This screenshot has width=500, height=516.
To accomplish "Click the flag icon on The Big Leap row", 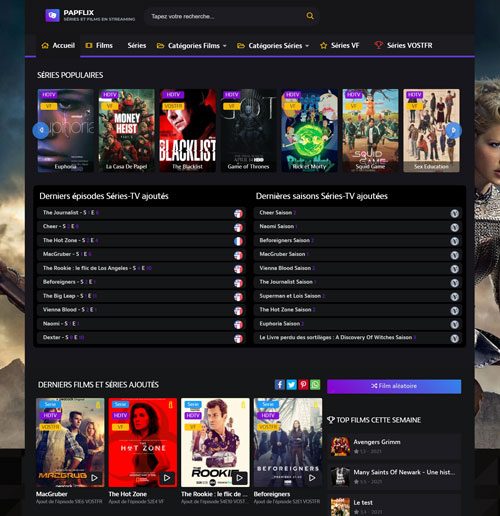I will 238,297.
